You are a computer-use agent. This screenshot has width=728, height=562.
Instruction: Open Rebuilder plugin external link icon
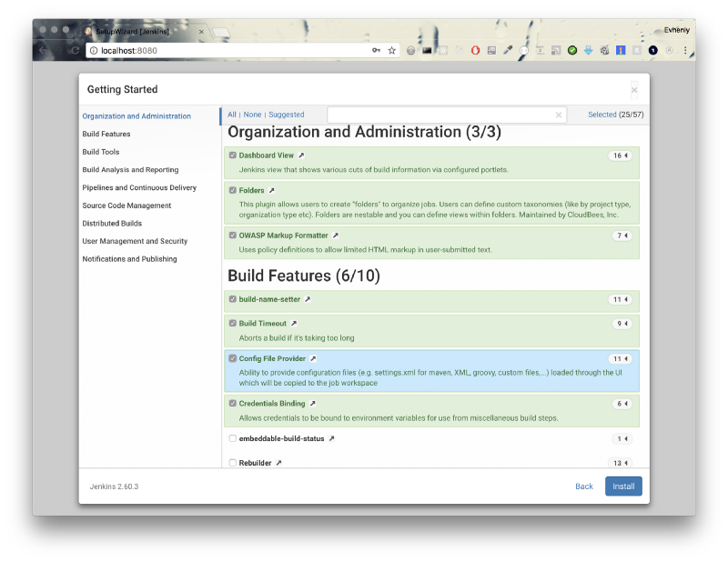[279, 463]
